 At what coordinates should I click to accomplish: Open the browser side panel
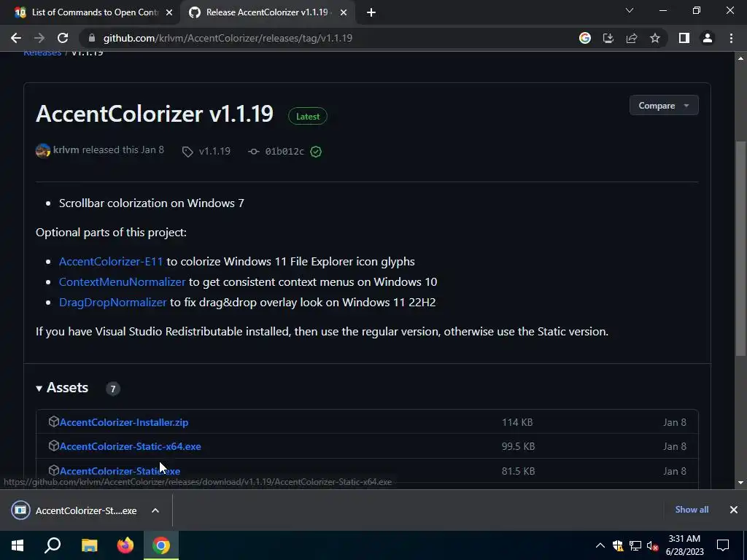coord(684,38)
